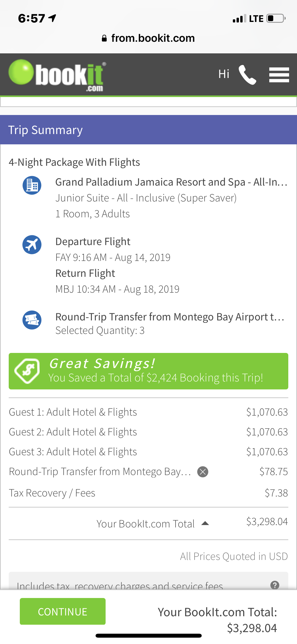
Task: Tap the transfer ticket icon
Action: tap(32, 320)
